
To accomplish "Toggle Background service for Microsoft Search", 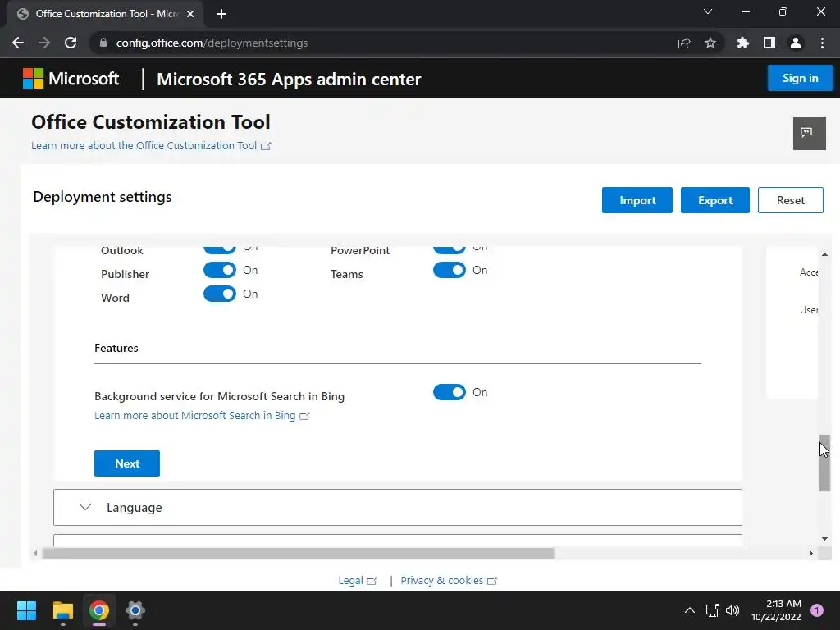I will (449, 392).
